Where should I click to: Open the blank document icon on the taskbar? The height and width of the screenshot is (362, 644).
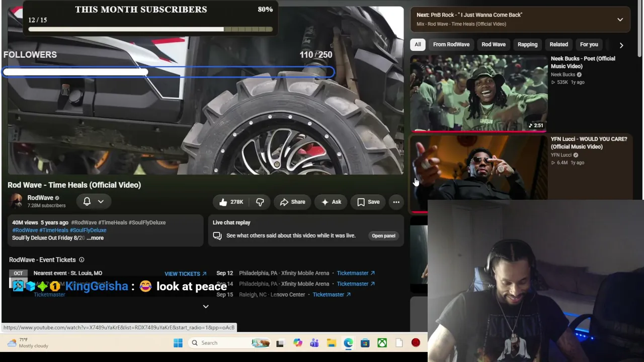click(399, 343)
